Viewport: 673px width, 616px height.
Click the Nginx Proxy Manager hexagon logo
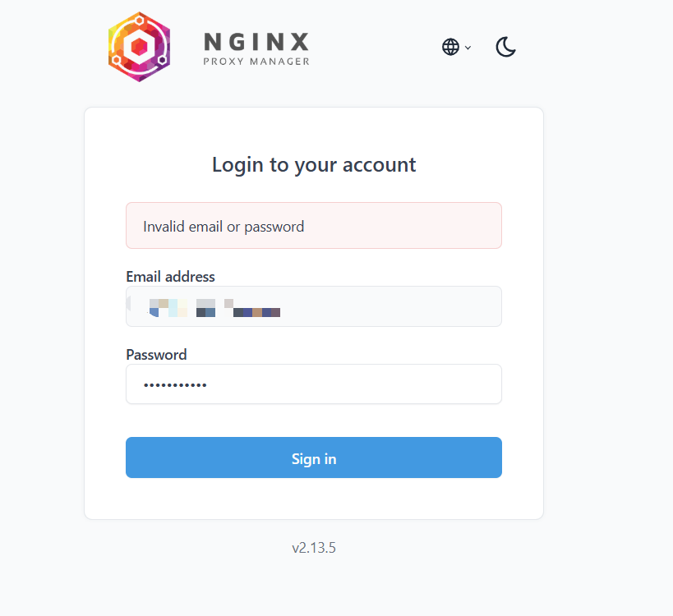coord(139,47)
